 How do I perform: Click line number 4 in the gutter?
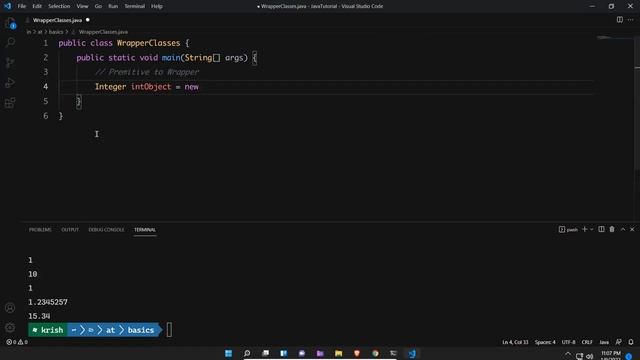click(45, 87)
